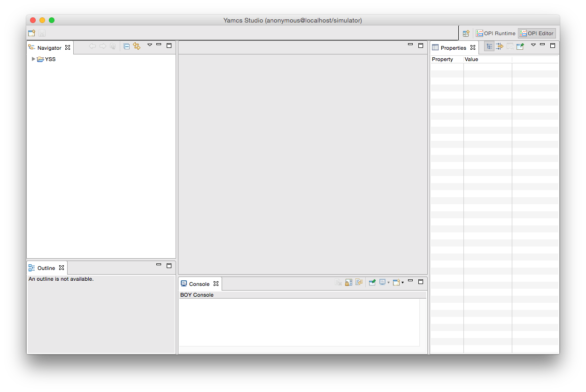Click the Pin Properties view icon
Screen dimensions: 586x392
(519, 46)
